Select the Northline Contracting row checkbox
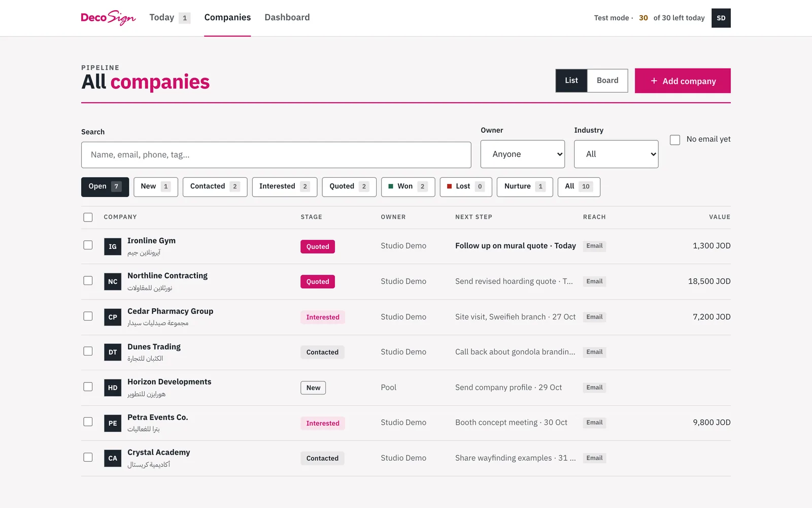Screen dimensions: 812x508 coord(88,280)
